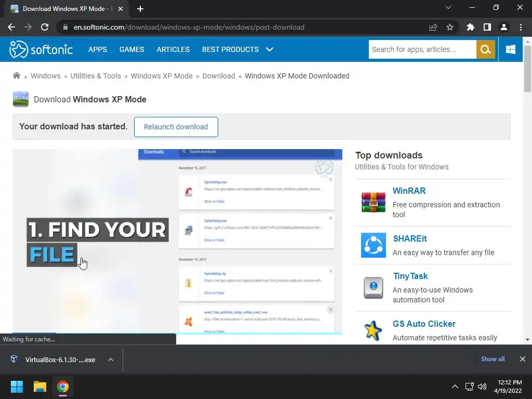Open the volume speaker tray icon
Image resolution: width=532 pixels, height=399 pixels.
click(482, 387)
